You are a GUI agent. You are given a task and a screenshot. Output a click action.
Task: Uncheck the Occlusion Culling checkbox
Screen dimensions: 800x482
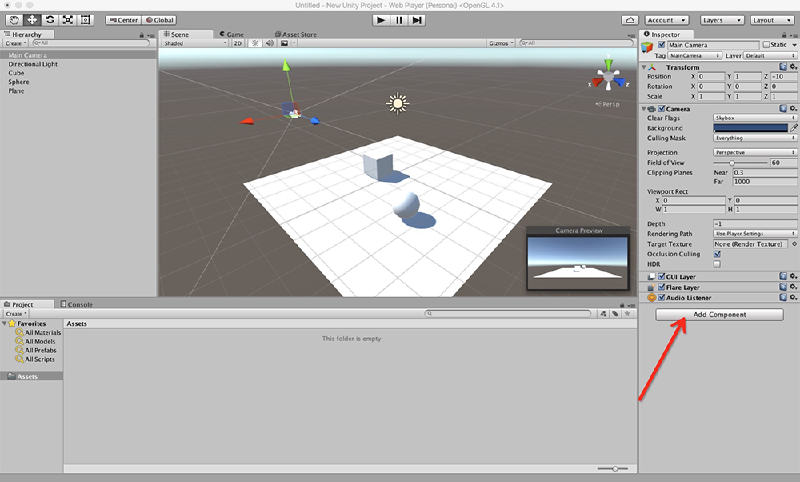coord(716,254)
